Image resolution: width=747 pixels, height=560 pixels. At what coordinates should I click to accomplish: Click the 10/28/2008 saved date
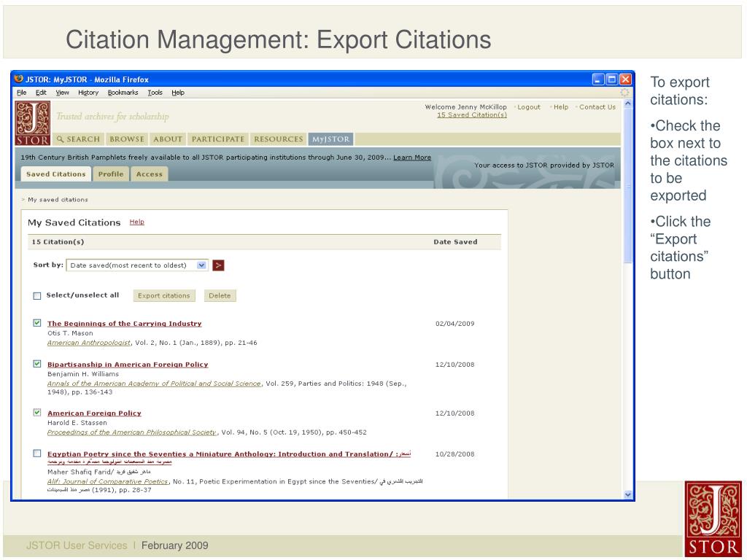coord(455,454)
